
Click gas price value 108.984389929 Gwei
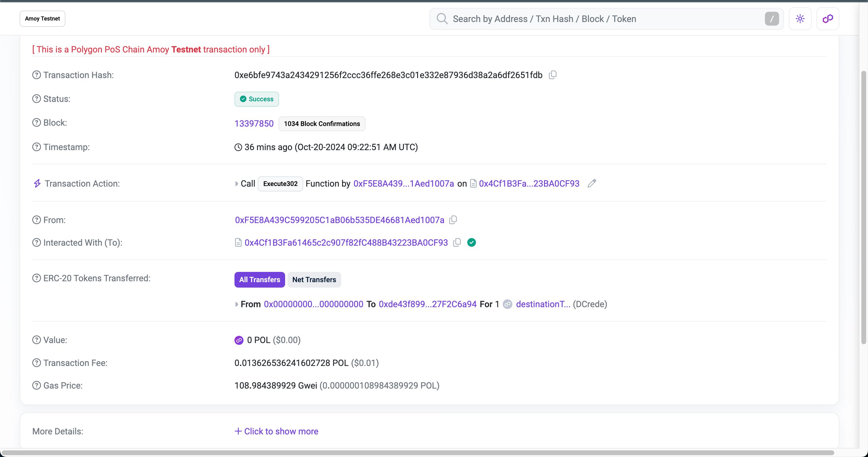coord(276,385)
